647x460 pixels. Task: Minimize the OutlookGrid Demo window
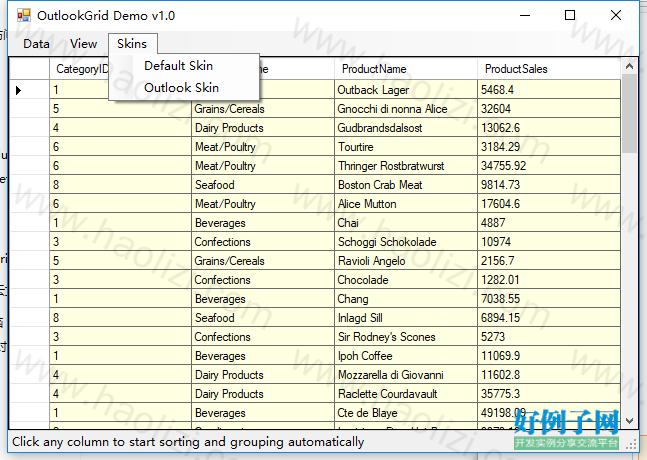pos(525,16)
